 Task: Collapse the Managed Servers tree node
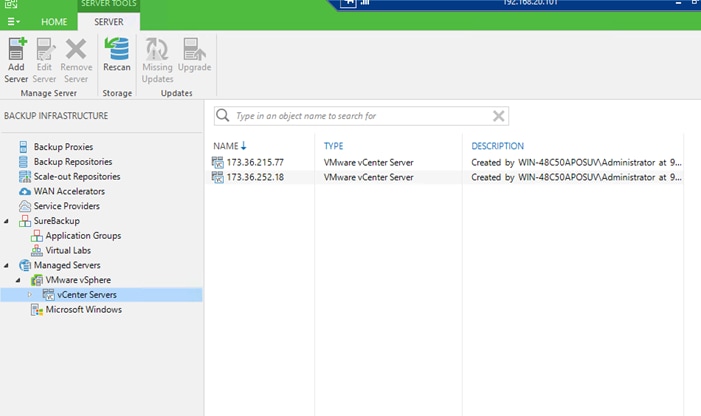pyautogui.click(x=6, y=265)
